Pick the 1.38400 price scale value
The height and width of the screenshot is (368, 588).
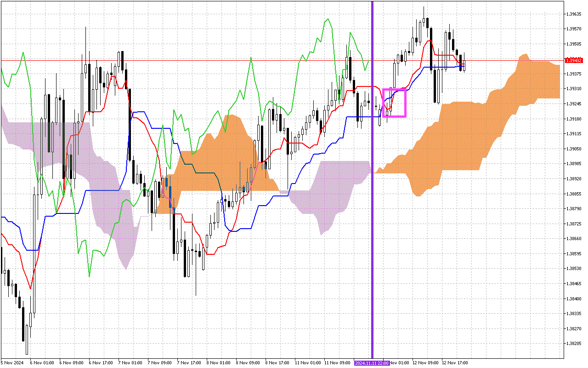(x=573, y=299)
